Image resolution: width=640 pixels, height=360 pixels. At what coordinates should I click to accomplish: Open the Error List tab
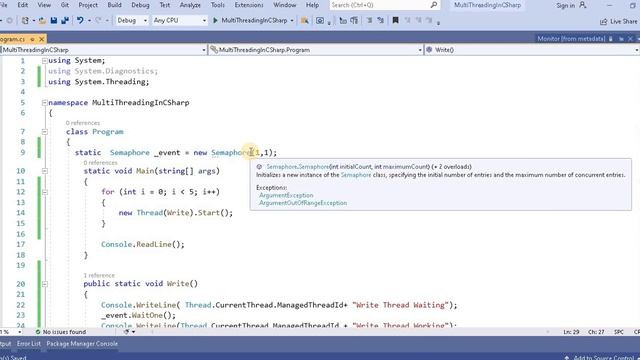point(29,344)
